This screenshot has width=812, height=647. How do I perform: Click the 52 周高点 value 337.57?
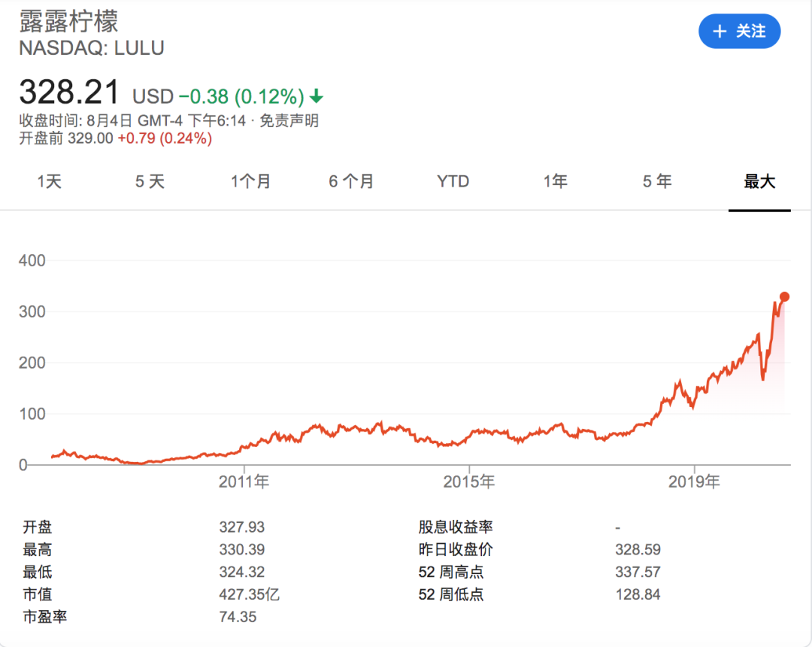[638, 573]
